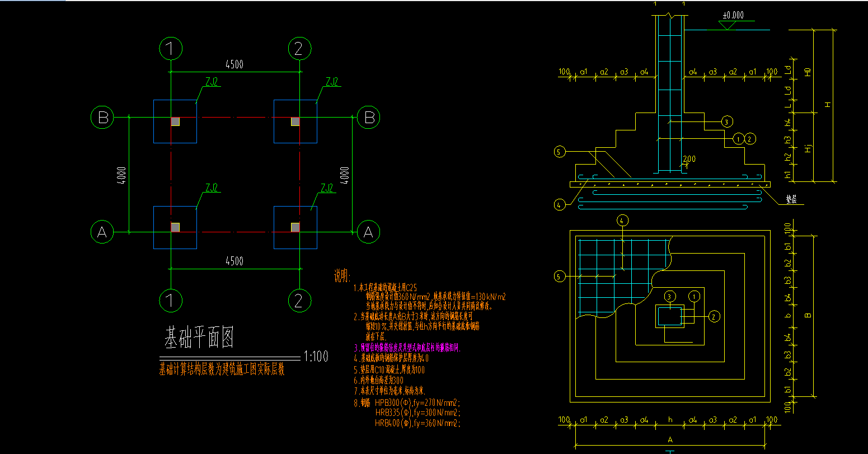Image resolution: width=868 pixels, height=454 pixels.
Task: Select ZJ2 label of footing at A-2
Action: click(328, 188)
